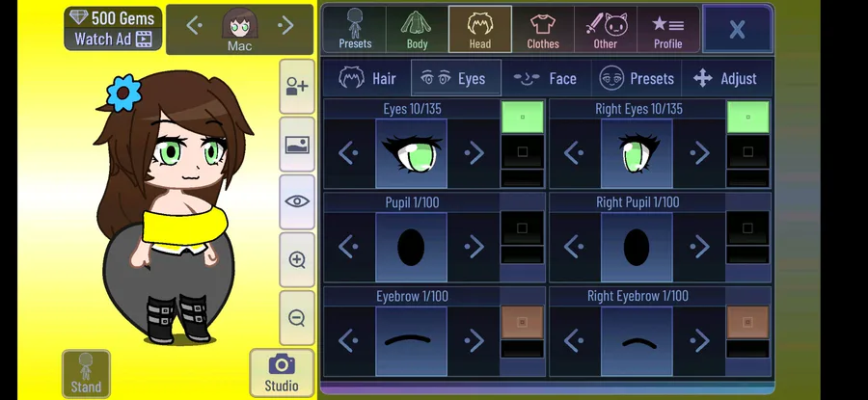Pick the green Eyes color swatch
Screen dimensions: 868x400
click(523, 117)
